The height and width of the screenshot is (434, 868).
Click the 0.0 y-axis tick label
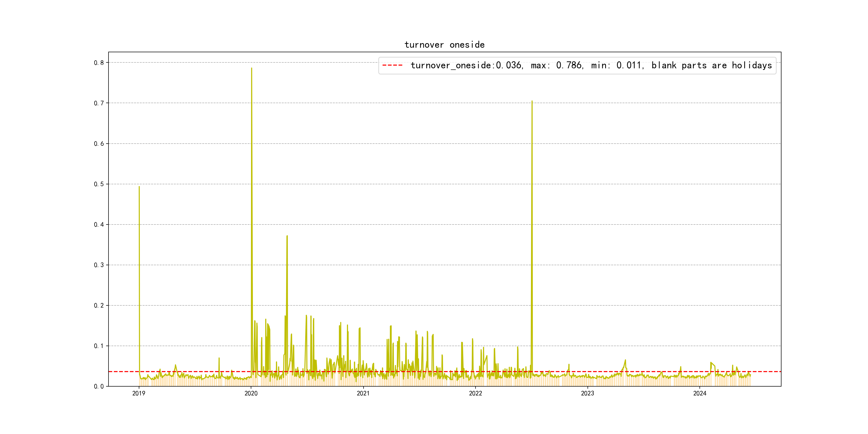[99, 387]
